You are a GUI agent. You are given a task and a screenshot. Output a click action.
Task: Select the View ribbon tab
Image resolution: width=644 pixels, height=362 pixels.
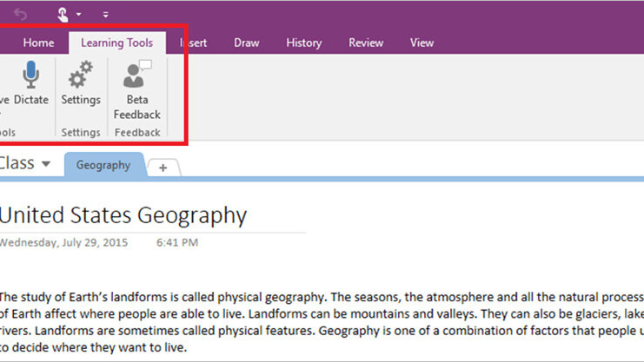click(x=422, y=43)
